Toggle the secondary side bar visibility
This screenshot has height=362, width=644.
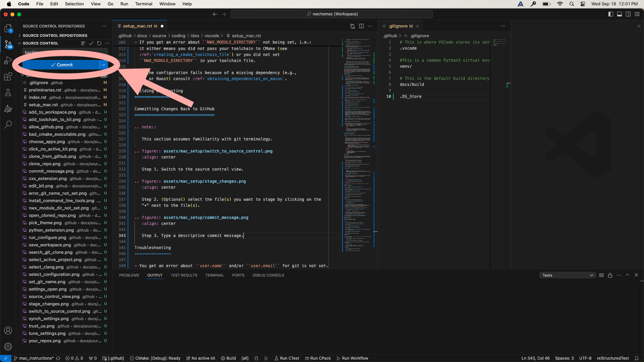[628, 14]
